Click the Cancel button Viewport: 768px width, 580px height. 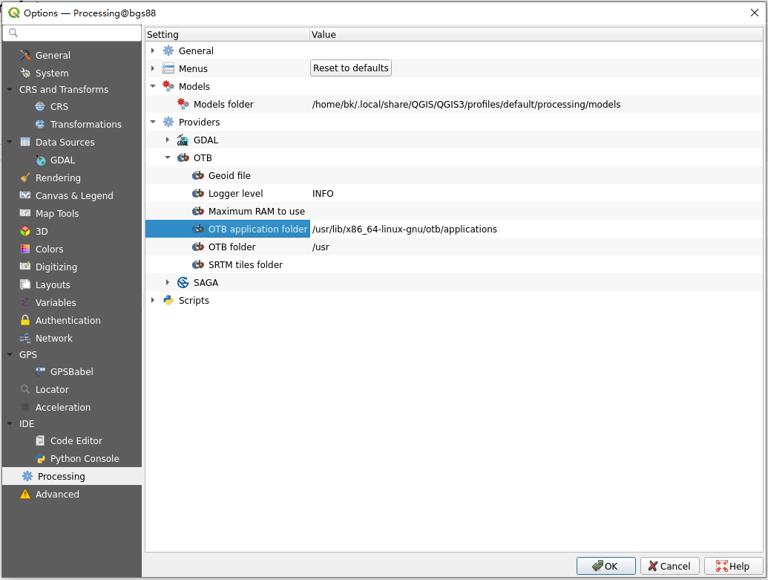pos(670,566)
